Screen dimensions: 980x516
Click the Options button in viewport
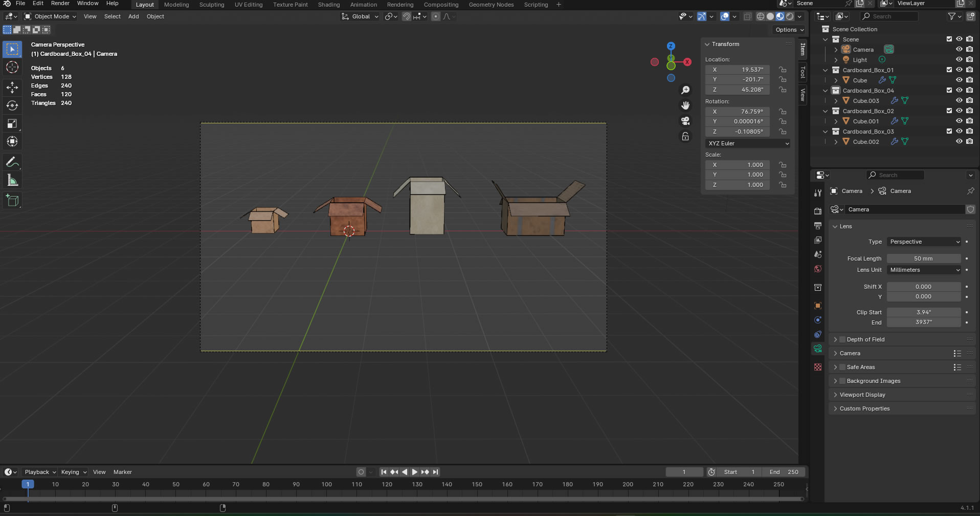790,30
